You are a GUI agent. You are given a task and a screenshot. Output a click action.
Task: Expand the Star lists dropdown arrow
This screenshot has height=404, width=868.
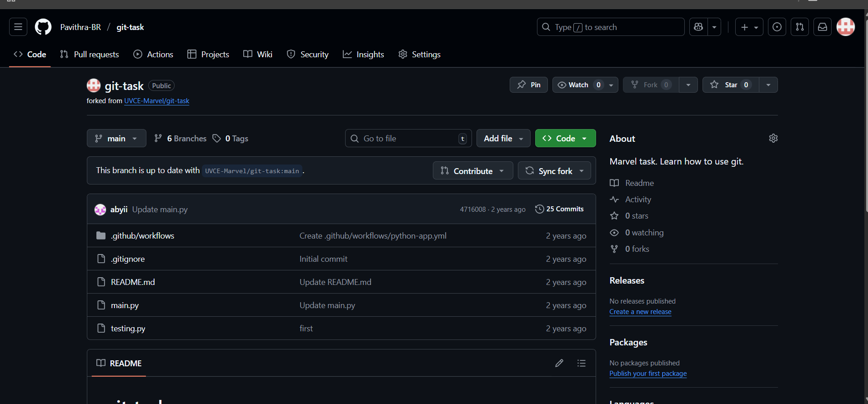[x=768, y=85]
